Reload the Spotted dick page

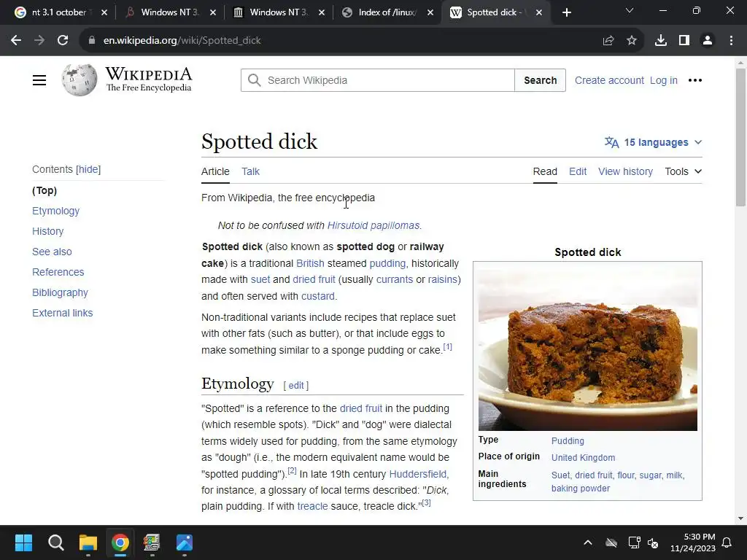coord(63,41)
